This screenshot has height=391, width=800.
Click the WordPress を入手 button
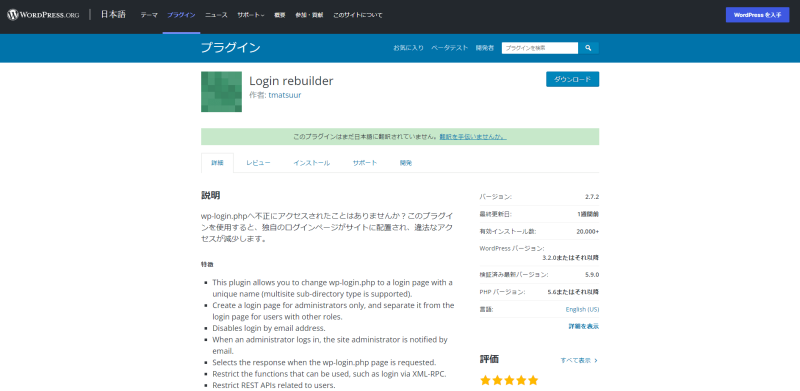(757, 15)
